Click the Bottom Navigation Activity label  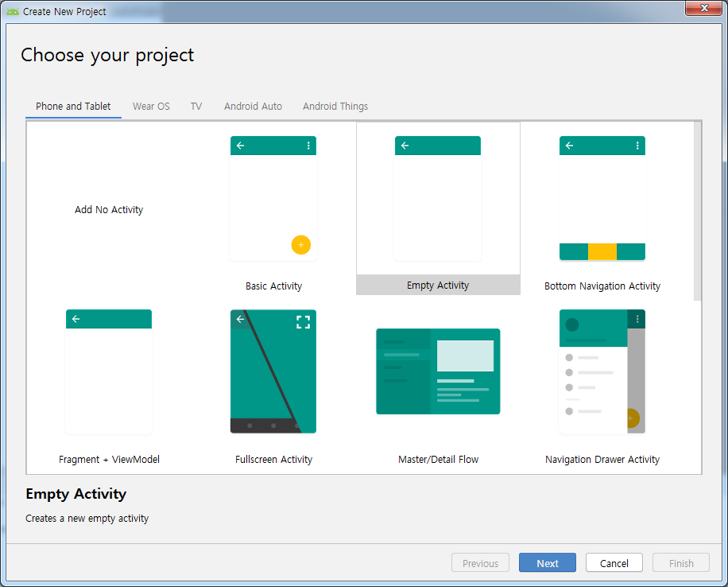pyautogui.click(x=602, y=286)
